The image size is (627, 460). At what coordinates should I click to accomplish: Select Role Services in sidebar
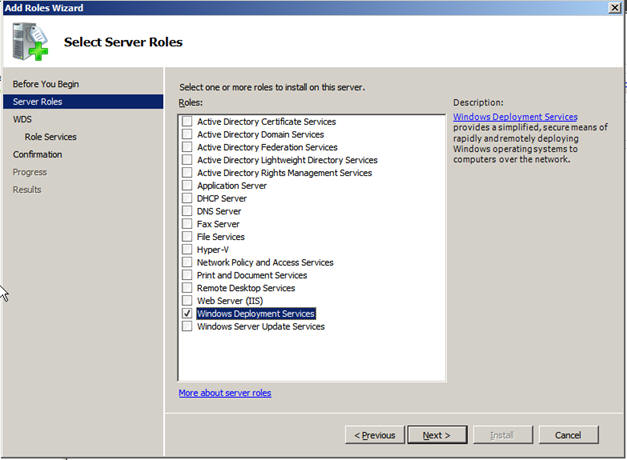[x=50, y=137]
